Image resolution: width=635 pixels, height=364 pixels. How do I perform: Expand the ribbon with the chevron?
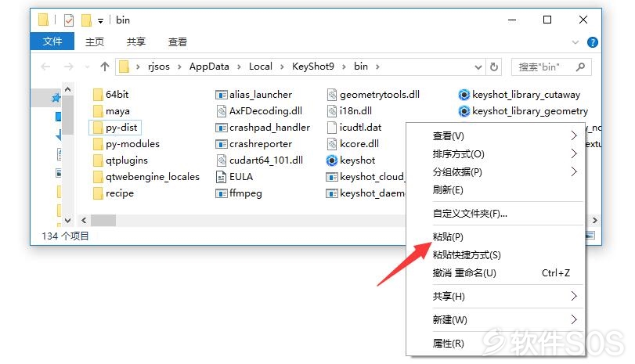click(575, 42)
